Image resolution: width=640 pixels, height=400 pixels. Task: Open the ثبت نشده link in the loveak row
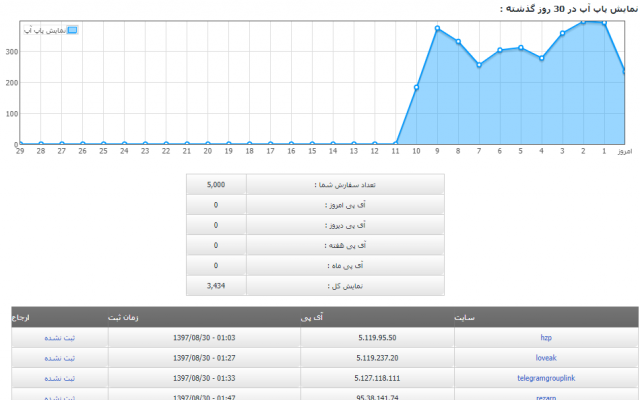tap(60, 358)
